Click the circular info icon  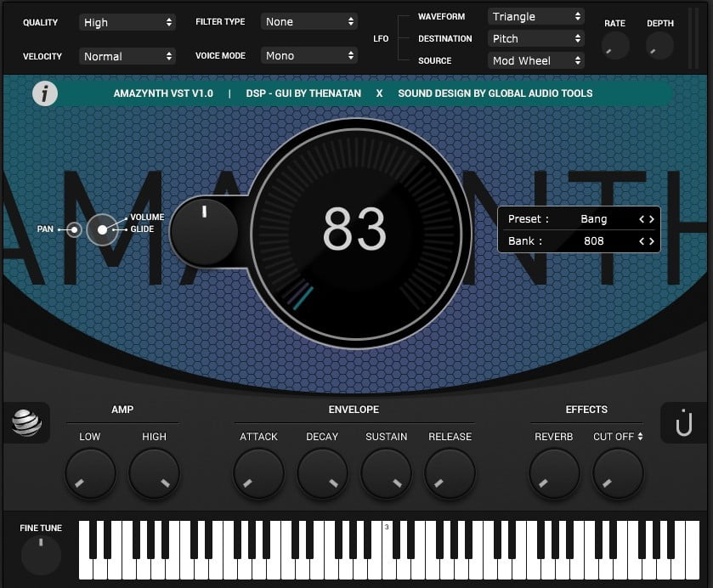coord(44,93)
